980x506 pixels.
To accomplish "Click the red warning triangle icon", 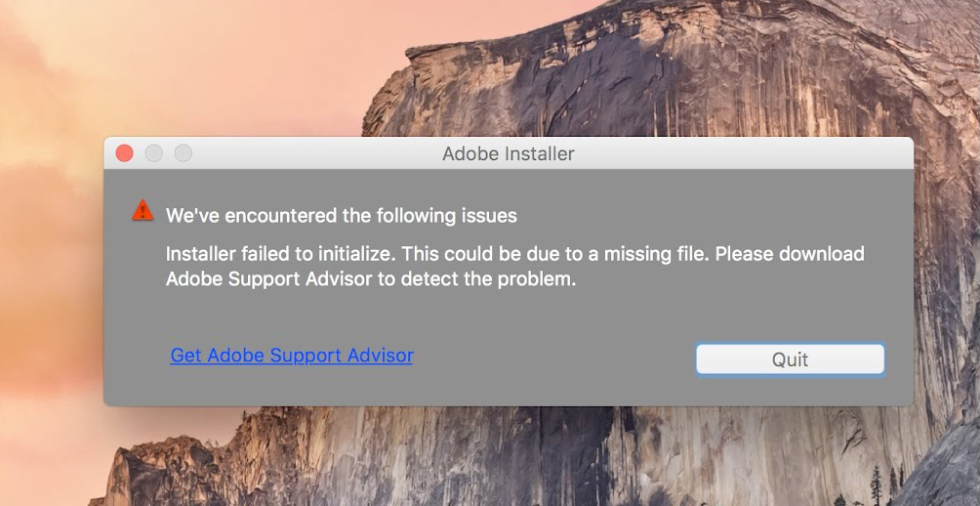I will pyautogui.click(x=143, y=210).
